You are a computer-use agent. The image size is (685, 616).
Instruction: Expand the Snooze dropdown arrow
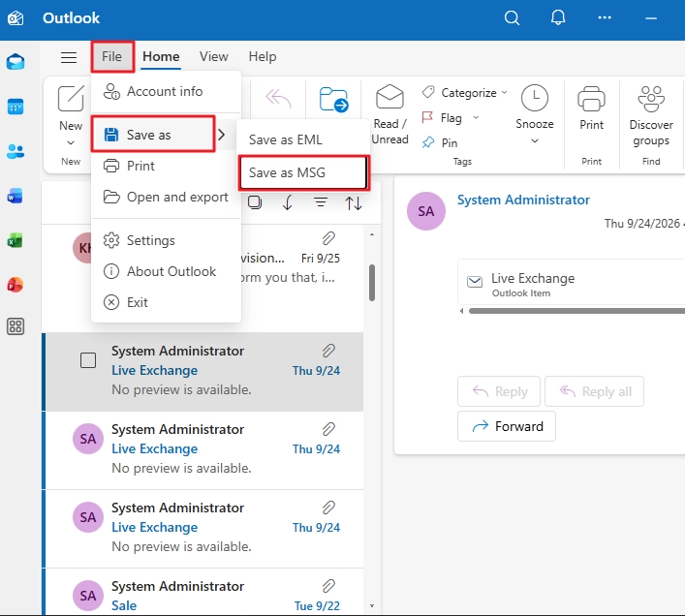tap(535, 141)
